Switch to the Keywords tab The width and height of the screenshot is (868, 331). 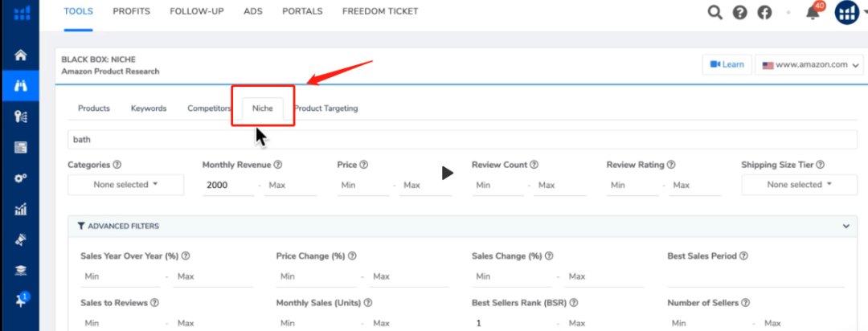click(149, 108)
